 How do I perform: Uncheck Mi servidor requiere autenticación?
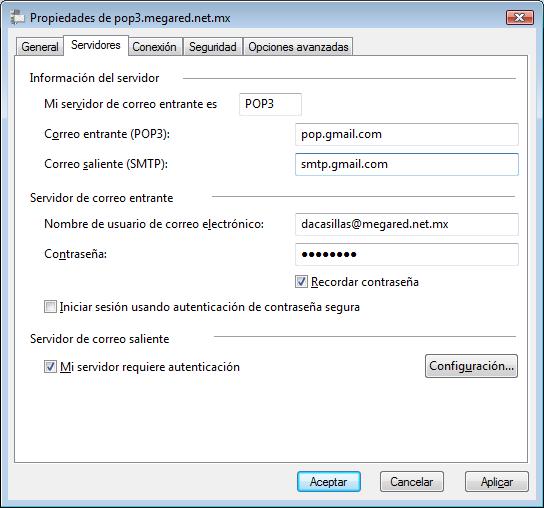point(50,366)
